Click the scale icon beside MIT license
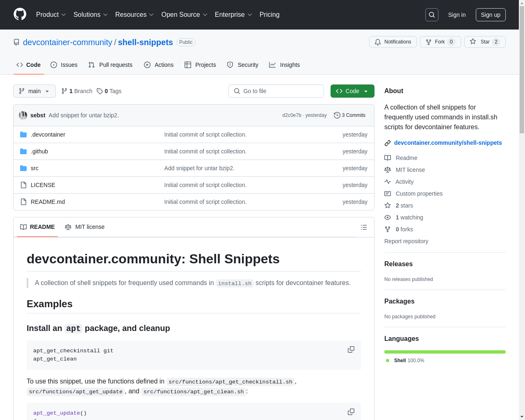The height and width of the screenshot is (420, 525). [388, 170]
